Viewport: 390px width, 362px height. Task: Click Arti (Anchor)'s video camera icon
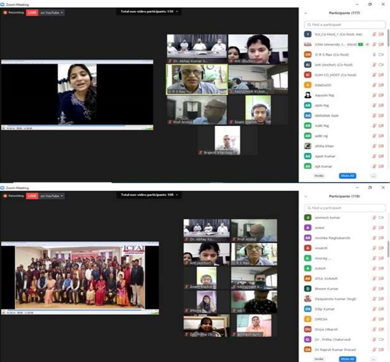click(381, 65)
